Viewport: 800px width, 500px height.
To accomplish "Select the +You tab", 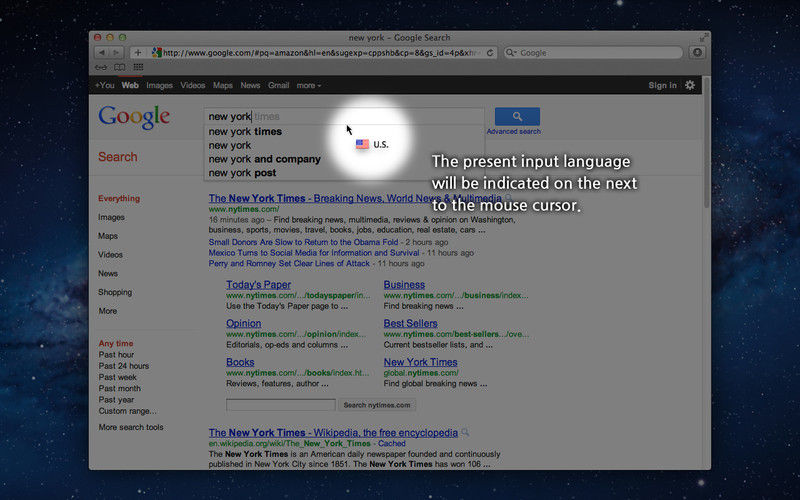I will point(105,85).
